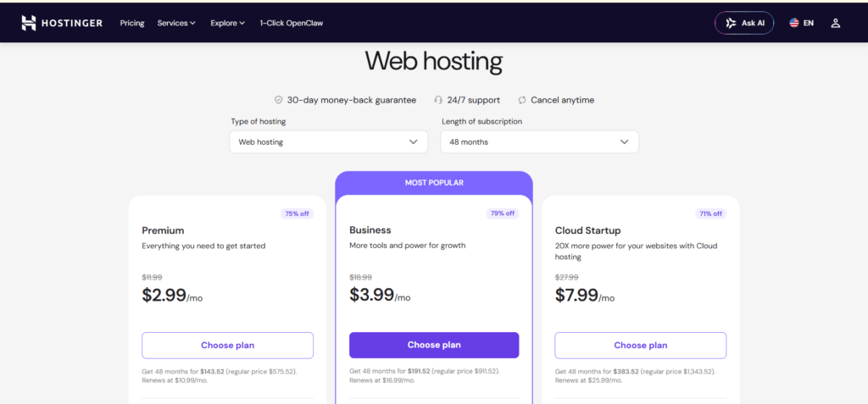This screenshot has height=404, width=868.
Task: Click the struck-through $27.99 price
Action: pos(566,277)
